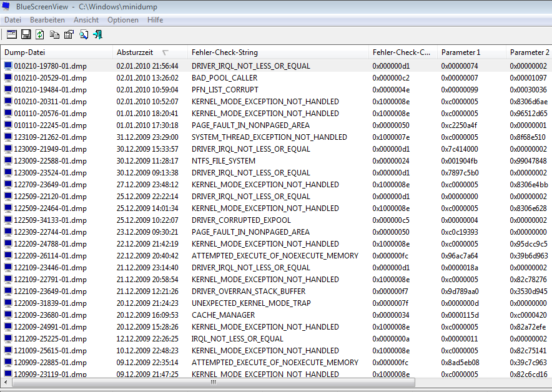Screen dimensions: 552x392
Task: Click the icon of 121209-25225-01.dmp
Action: pos(8,338)
